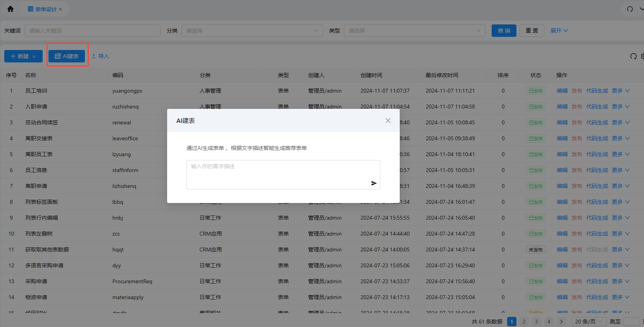
Task: Open the 类型 select dropdown
Action: 414,31
